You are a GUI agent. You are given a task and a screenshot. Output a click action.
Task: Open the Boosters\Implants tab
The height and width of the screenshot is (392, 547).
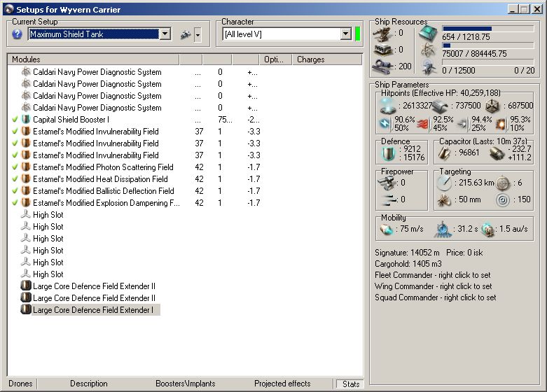click(x=185, y=384)
